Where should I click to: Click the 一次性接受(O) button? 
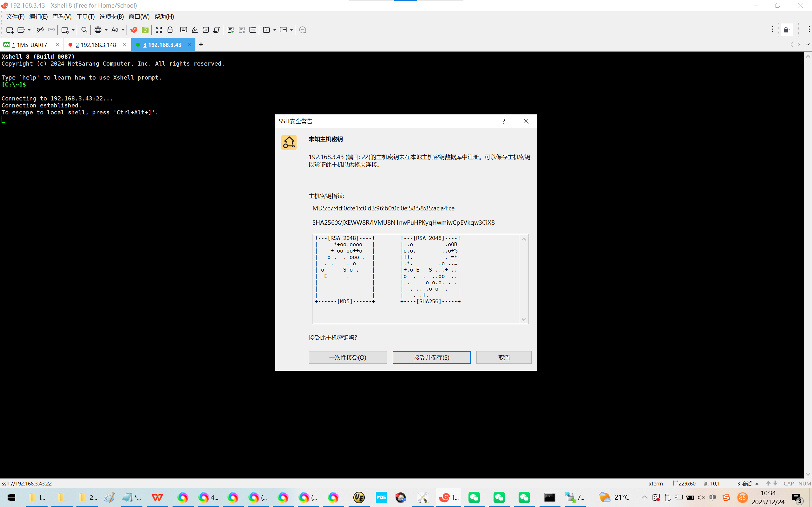tap(348, 357)
